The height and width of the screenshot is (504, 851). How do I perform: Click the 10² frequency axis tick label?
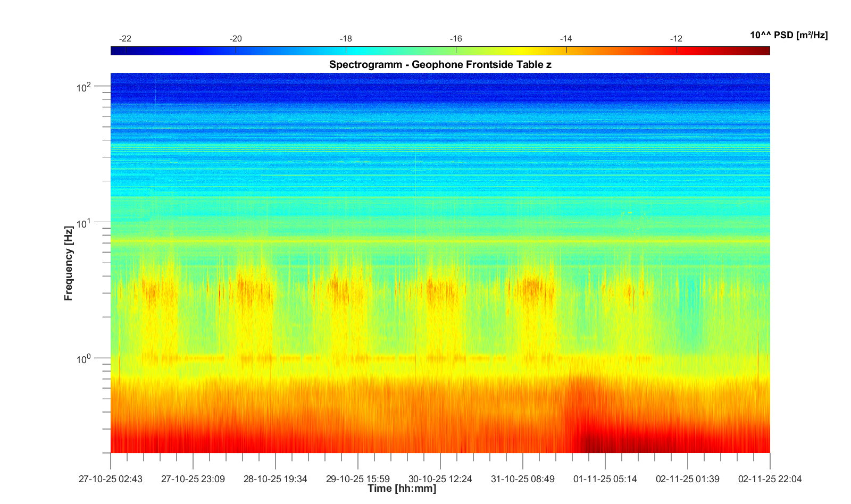tap(84, 87)
